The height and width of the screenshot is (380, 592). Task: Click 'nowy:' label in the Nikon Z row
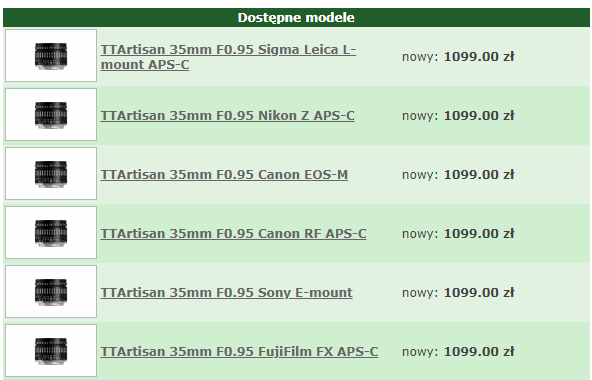pos(420,116)
